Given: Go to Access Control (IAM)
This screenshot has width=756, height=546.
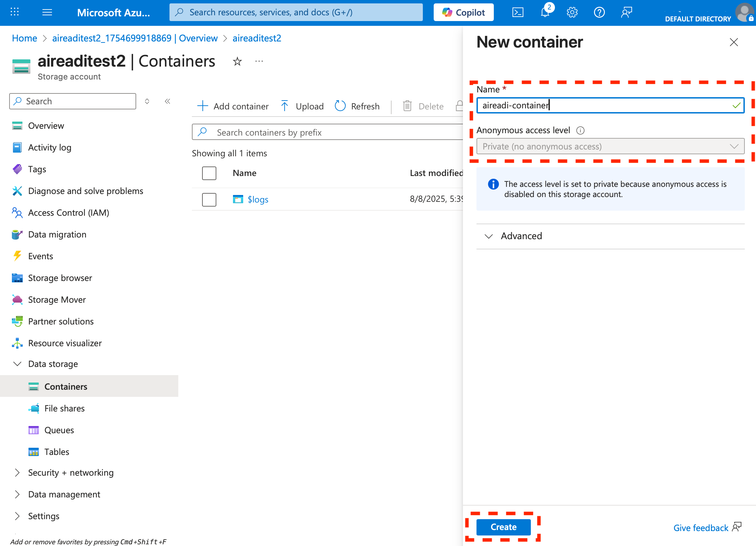Looking at the screenshot, I should 69,213.
